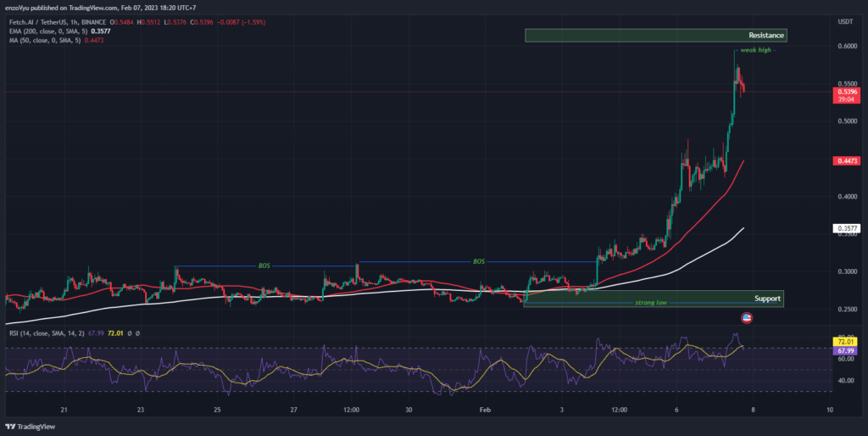Click the 0.6000 price axis label

[x=848, y=47]
